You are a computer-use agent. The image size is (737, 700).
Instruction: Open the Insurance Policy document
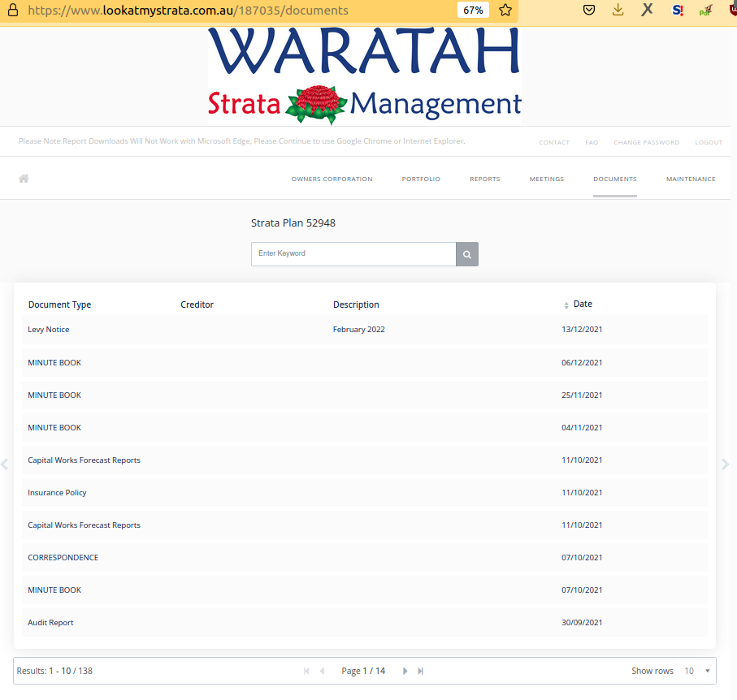(365, 492)
